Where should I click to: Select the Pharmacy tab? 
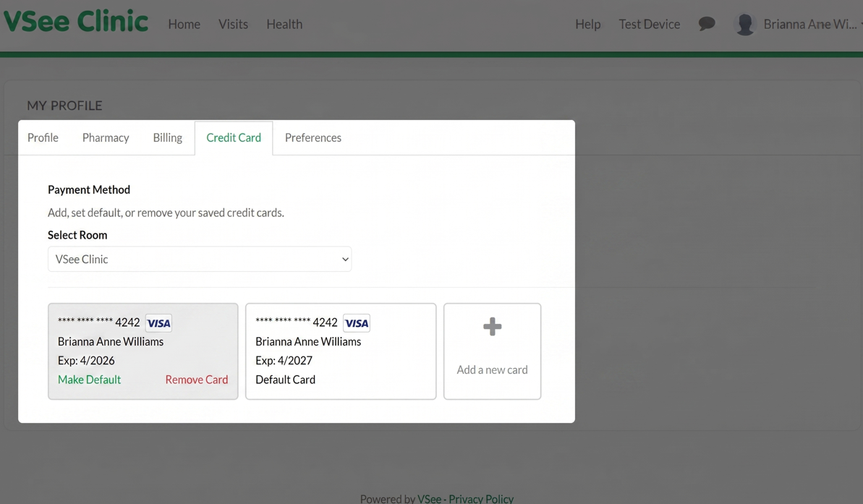(x=106, y=137)
